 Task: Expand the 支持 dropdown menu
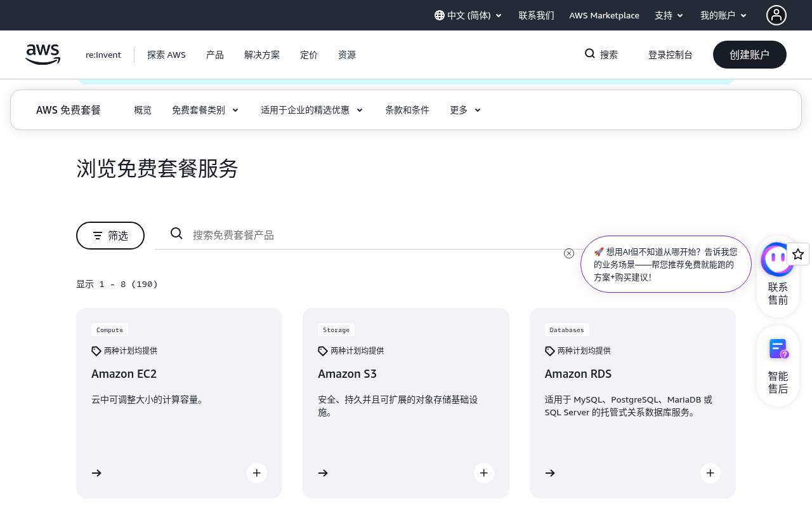pos(669,15)
